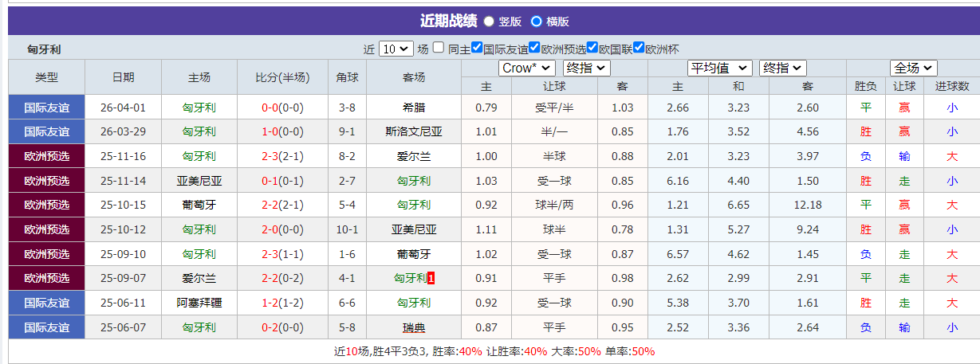980x364 pixels.
Task: Click the corner count 6-6
Action: 347,303
